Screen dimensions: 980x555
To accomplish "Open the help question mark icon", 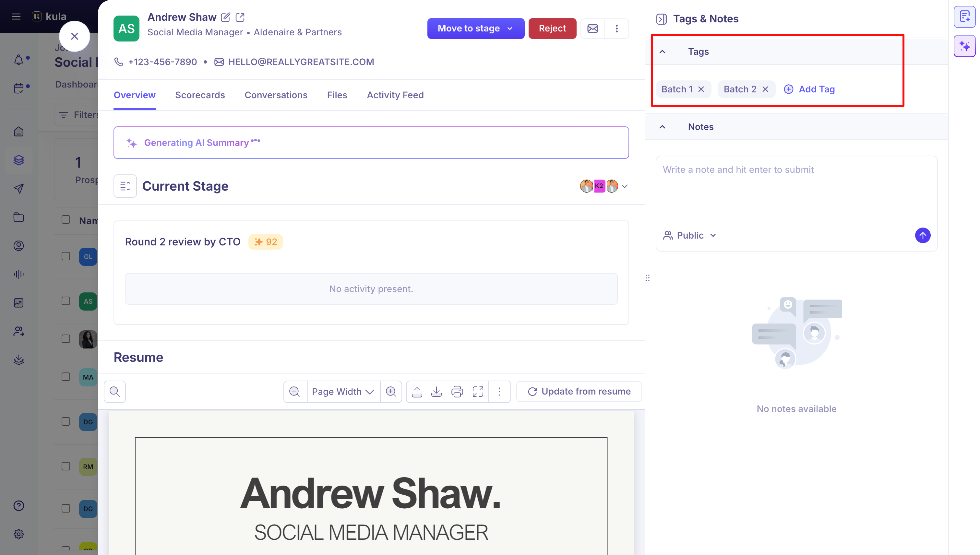I will coord(19,505).
